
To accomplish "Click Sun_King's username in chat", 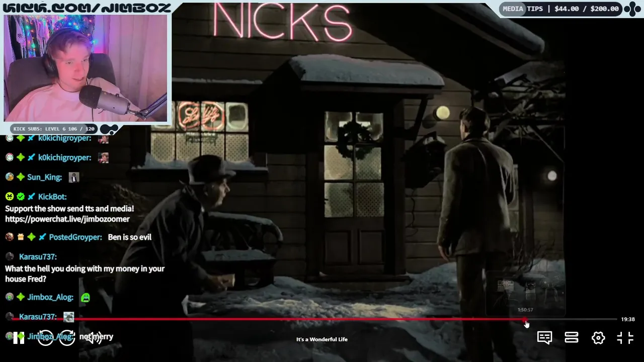I will click(x=44, y=177).
